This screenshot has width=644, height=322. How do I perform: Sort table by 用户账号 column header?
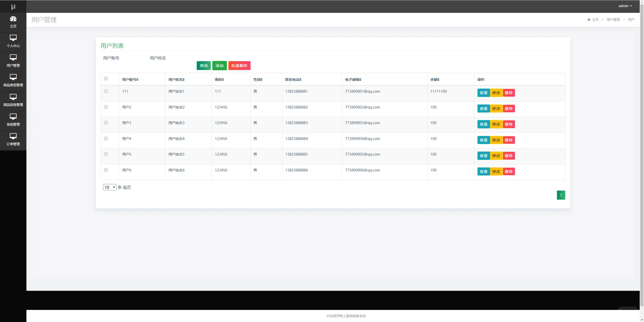point(130,80)
